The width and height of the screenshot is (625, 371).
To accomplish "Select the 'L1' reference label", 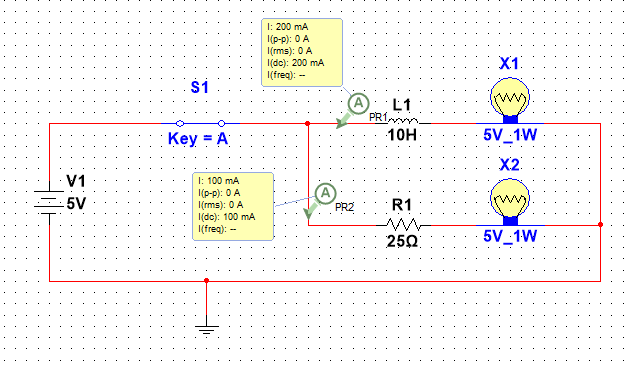I will [402, 105].
